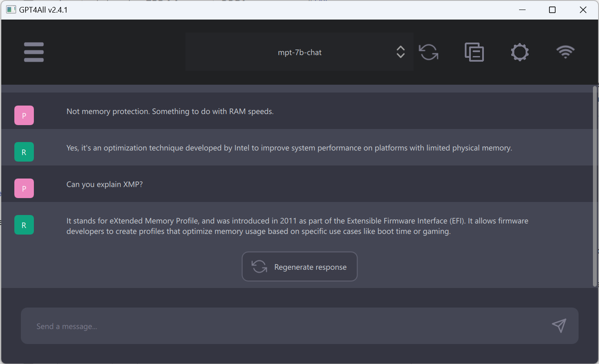Click the regenerate arrow inside Regenerate response
Image resolution: width=599 pixels, height=364 pixels.
[259, 266]
